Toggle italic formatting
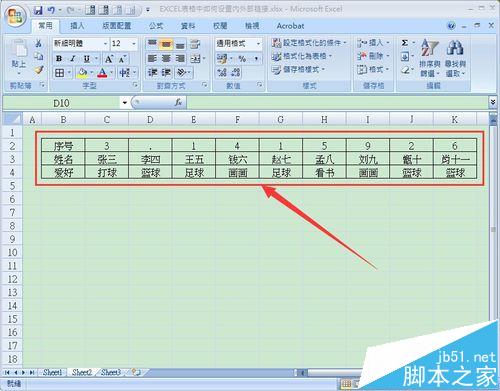The height and width of the screenshot is (391, 500). (x=73, y=59)
